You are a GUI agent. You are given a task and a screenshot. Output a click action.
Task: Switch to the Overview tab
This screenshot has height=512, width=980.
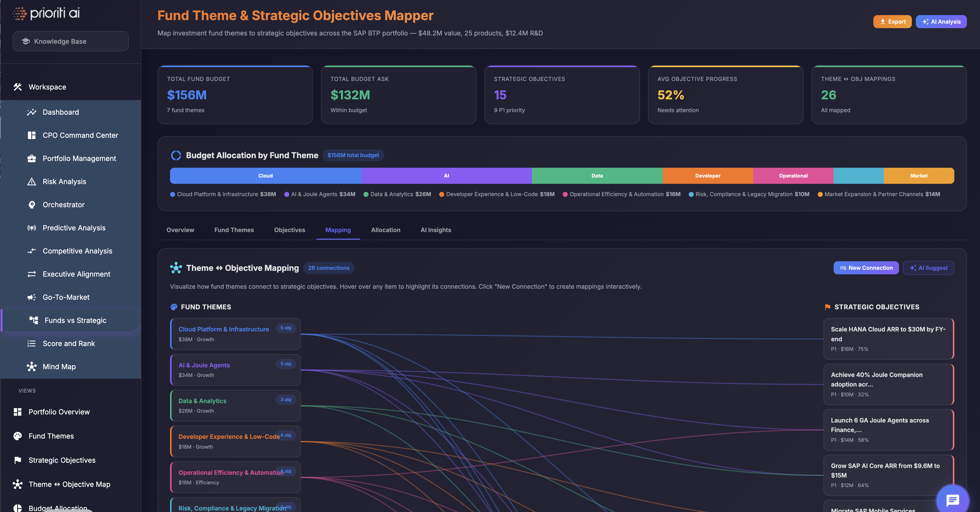180,230
